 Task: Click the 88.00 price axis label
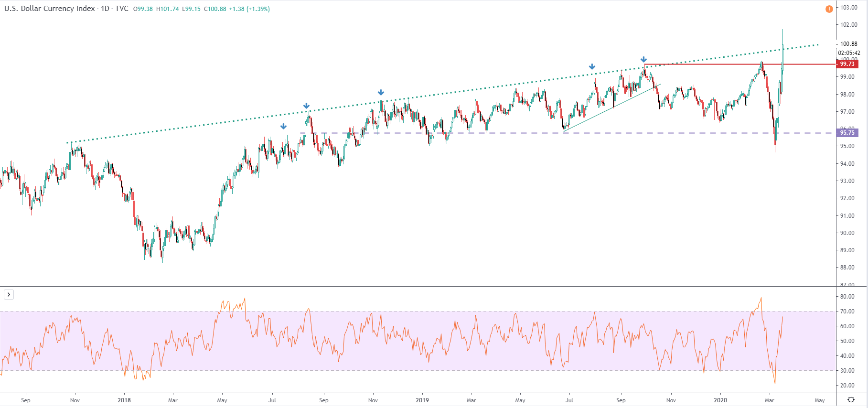tap(848, 268)
